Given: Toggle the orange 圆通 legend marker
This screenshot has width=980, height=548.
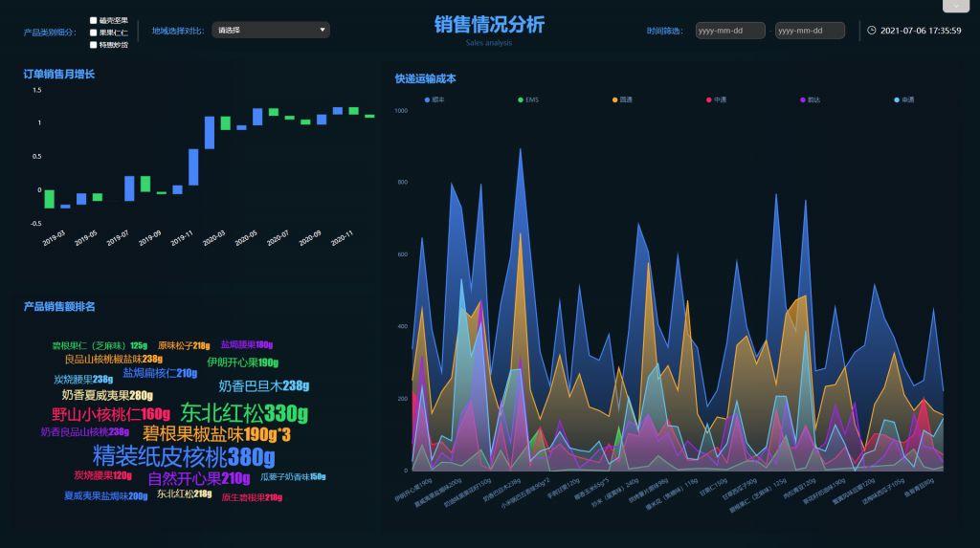Looking at the screenshot, I should [615, 100].
